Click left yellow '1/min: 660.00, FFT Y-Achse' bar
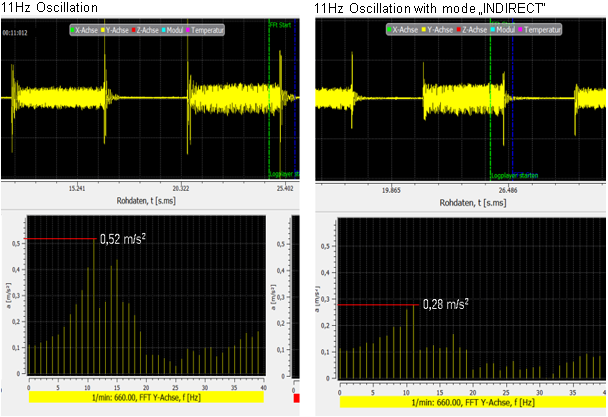The image size is (608, 417). point(146,397)
